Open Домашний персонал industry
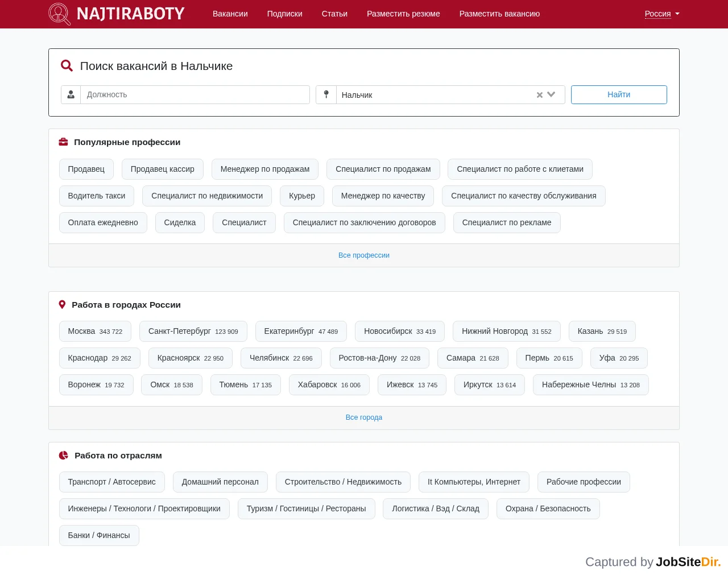Image resolution: width=728 pixels, height=579 pixels. point(220,482)
